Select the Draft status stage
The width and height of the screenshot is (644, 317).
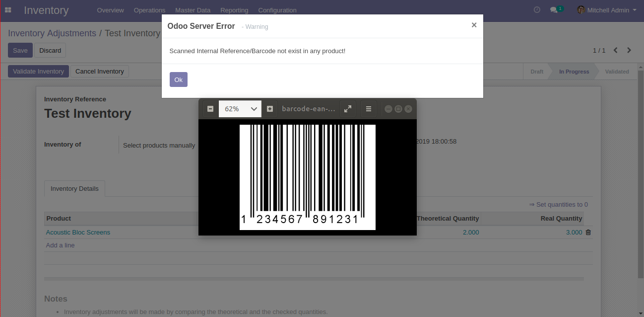(x=537, y=72)
